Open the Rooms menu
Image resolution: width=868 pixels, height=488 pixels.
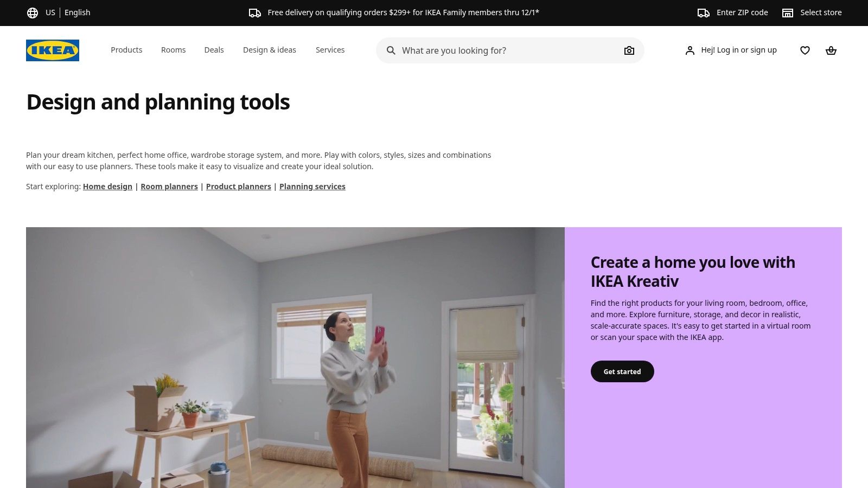click(173, 50)
